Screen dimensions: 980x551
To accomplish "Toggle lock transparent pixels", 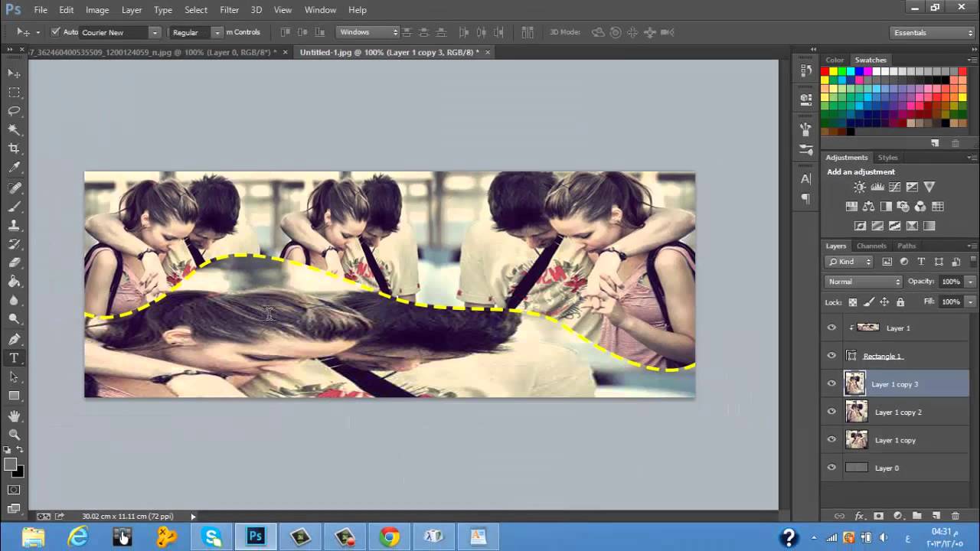I will [852, 302].
